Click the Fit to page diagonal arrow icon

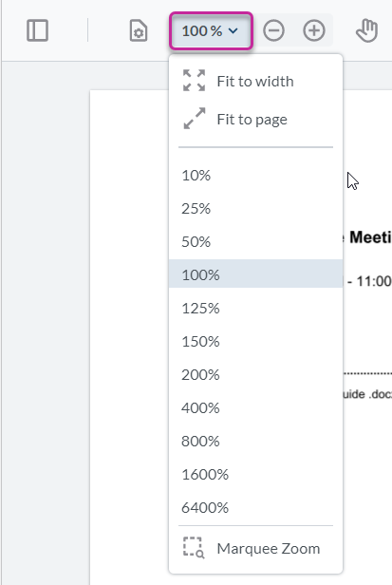(x=195, y=119)
